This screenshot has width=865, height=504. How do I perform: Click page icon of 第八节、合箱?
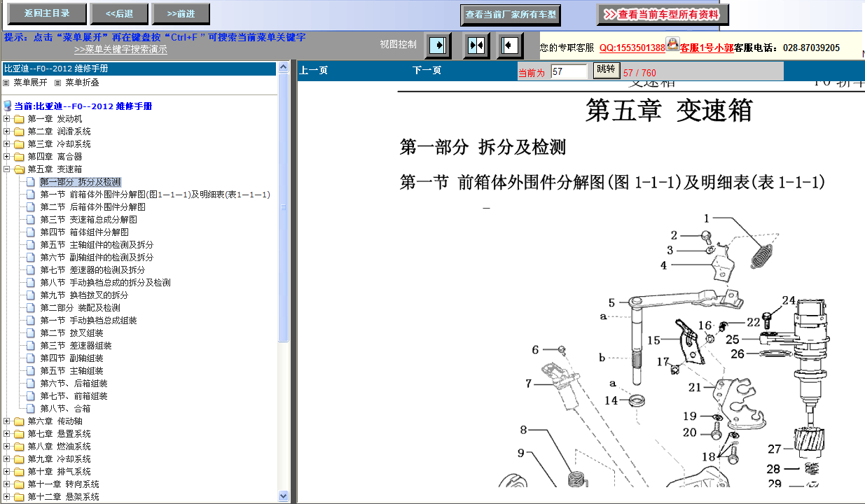point(30,409)
